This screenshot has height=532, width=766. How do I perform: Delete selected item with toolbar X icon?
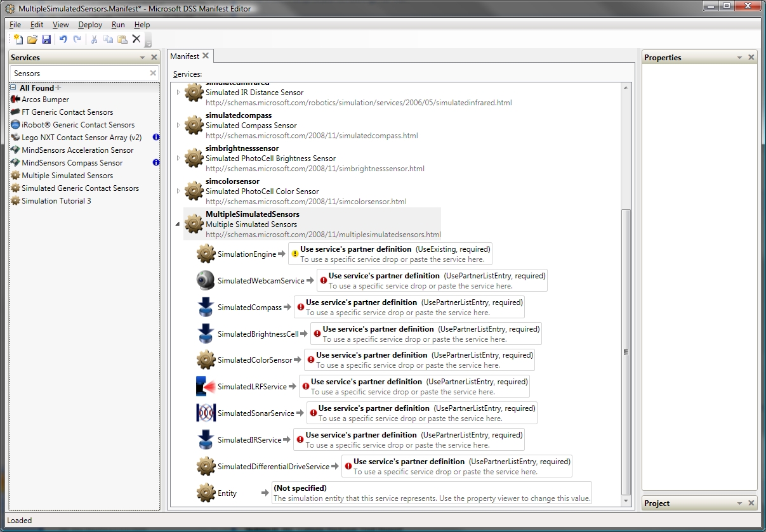136,39
